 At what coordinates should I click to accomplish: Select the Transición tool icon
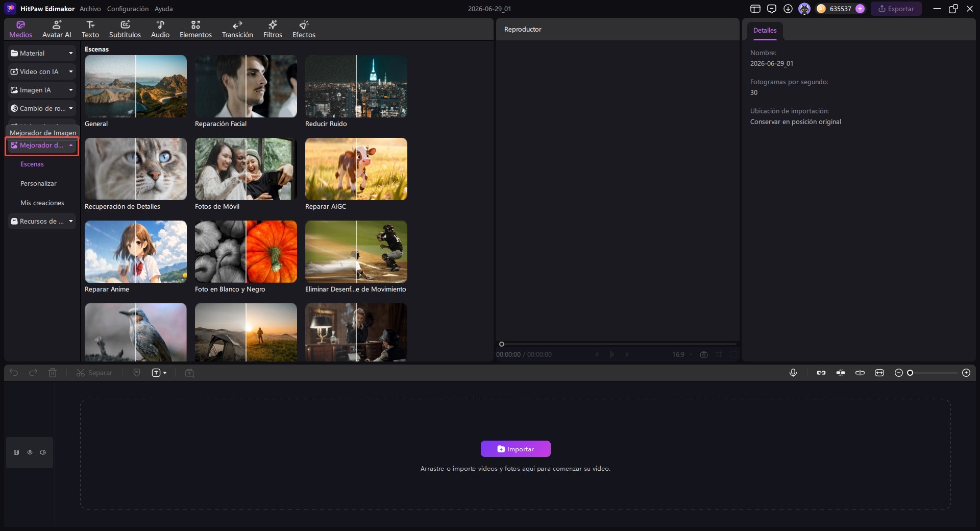click(237, 25)
